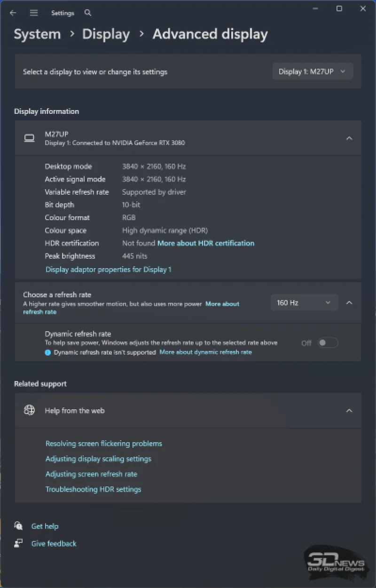Click the search magnifier icon
The image size is (376, 588).
pos(88,13)
